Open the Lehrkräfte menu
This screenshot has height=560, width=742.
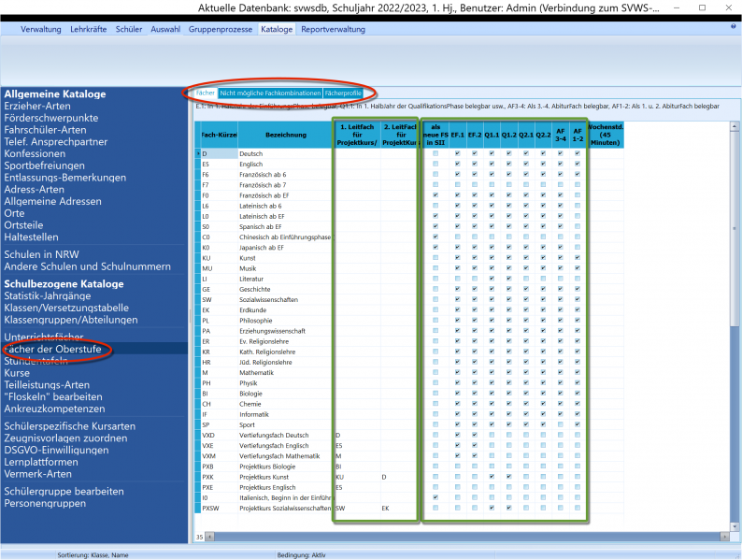point(89,29)
